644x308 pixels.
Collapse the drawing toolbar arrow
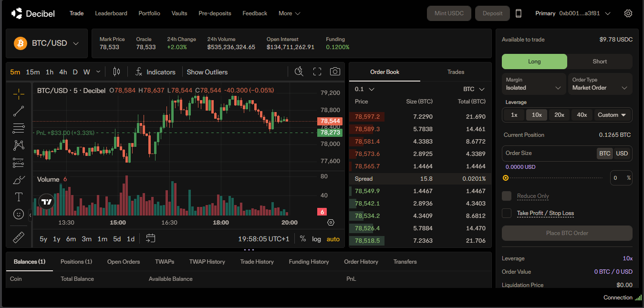[31, 215]
